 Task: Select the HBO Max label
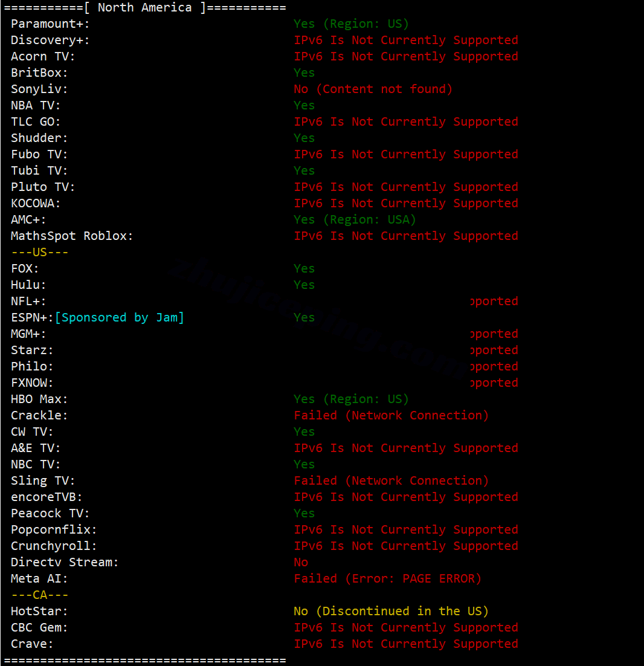pos(39,399)
